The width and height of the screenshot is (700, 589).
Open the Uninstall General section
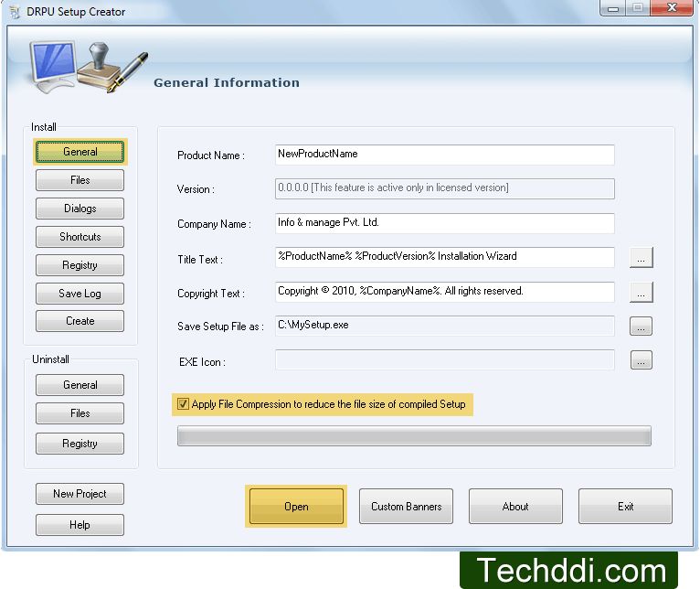pyautogui.click(x=80, y=385)
